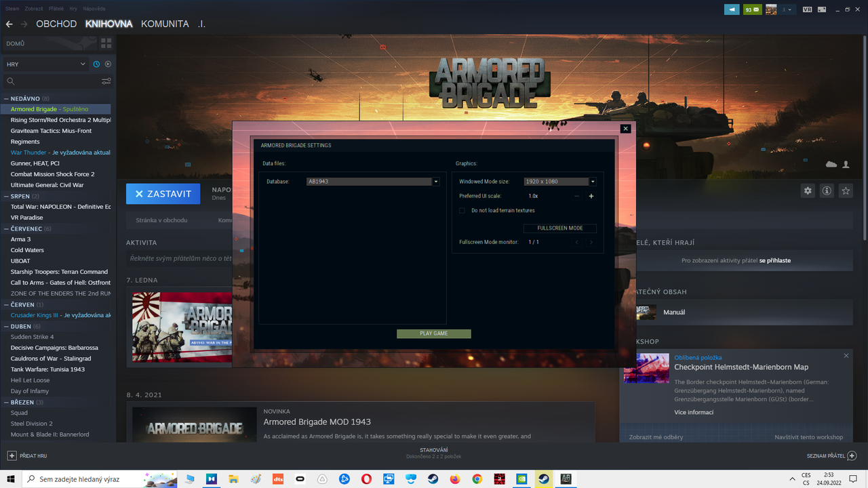Image resolution: width=868 pixels, height=488 pixels.
Task: Click the FULLSCREEN MODE button
Action: click(x=560, y=228)
